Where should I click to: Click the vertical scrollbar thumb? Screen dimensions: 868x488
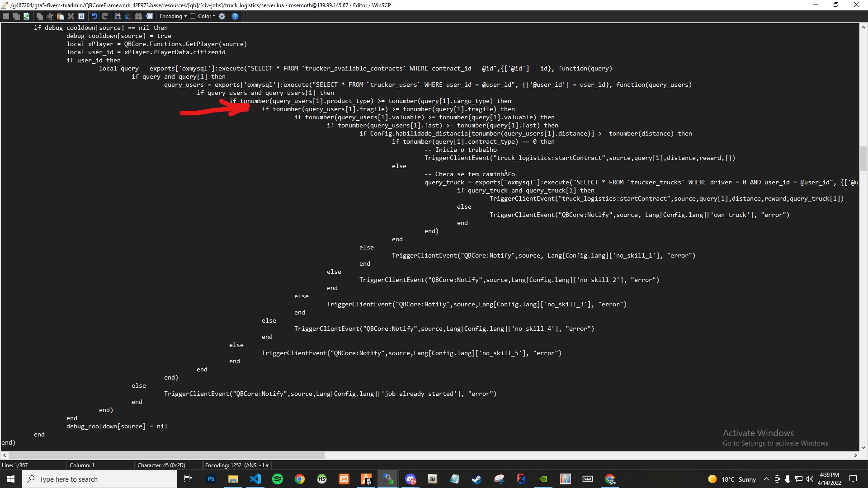(863, 159)
